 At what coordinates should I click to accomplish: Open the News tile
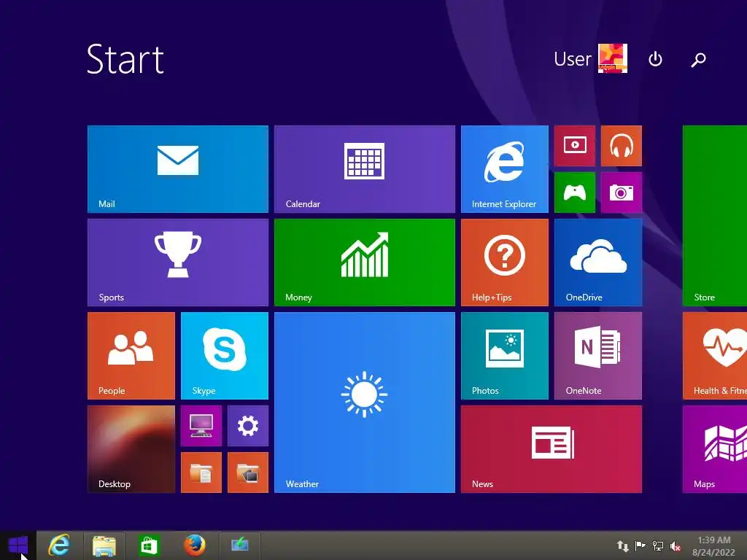click(551, 449)
